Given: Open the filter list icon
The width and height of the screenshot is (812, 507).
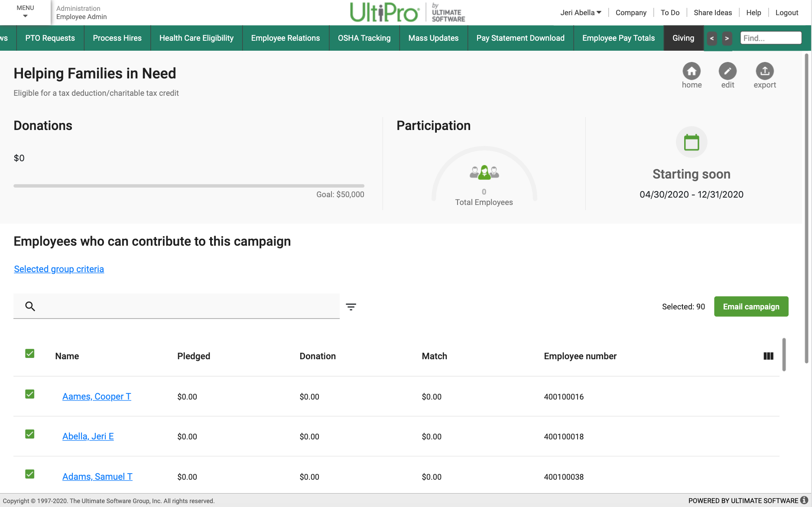Looking at the screenshot, I should pyautogui.click(x=351, y=307).
